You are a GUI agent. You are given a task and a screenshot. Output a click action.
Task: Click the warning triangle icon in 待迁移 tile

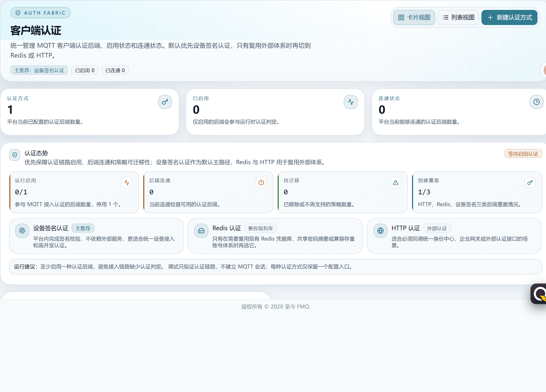[x=396, y=183]
